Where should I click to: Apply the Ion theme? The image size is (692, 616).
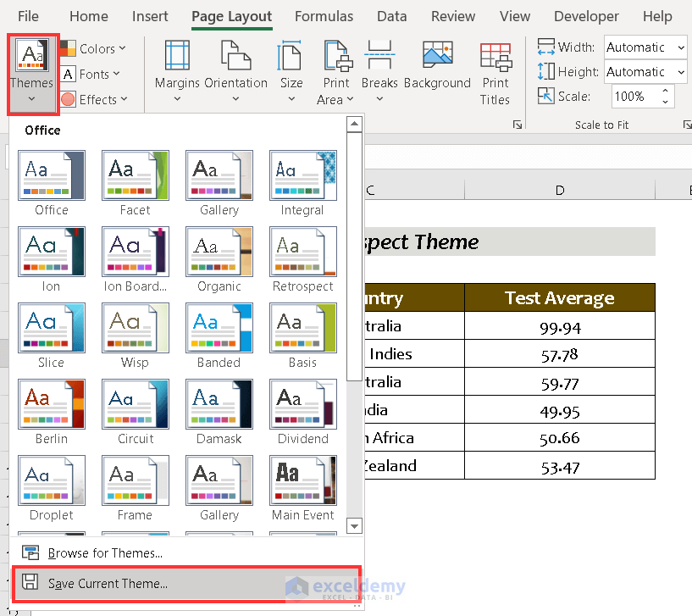pyautogui.click(x=52, y=259)
